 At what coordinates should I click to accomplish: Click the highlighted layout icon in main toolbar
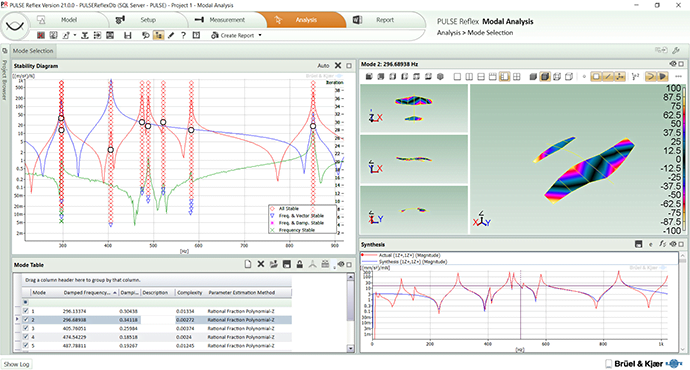[x=158, y=35]
